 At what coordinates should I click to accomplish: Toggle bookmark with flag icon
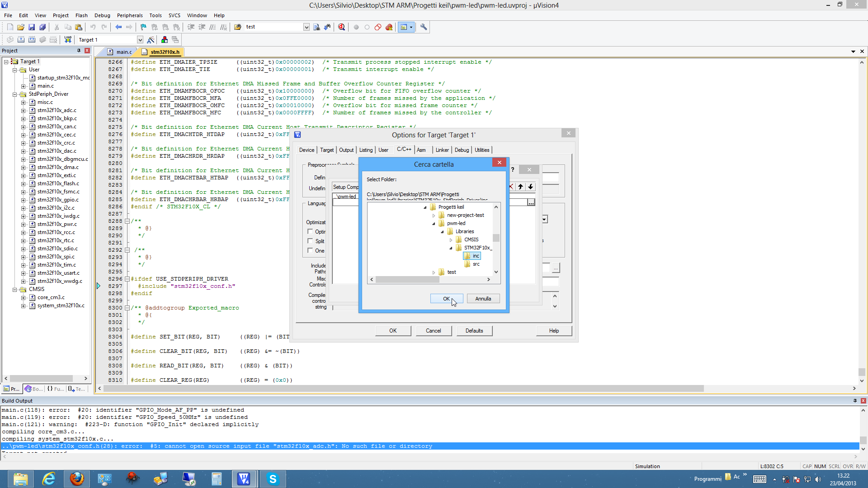[143, 27]
